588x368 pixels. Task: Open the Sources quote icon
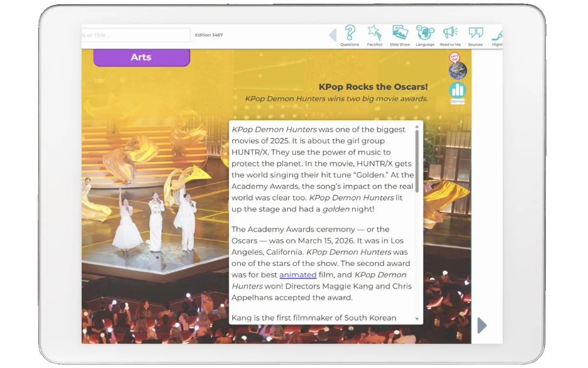tap(475, 35)
